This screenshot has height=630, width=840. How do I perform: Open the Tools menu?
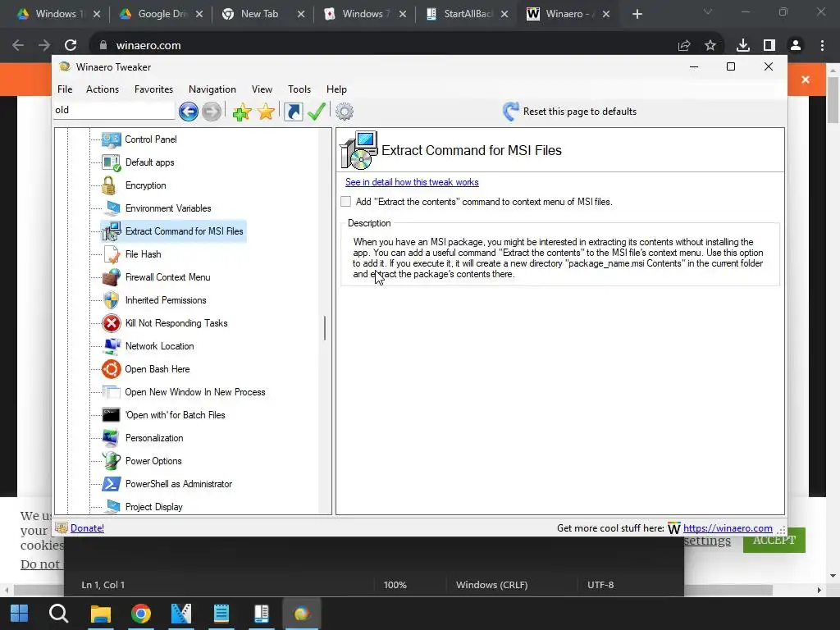pos(299,89)
